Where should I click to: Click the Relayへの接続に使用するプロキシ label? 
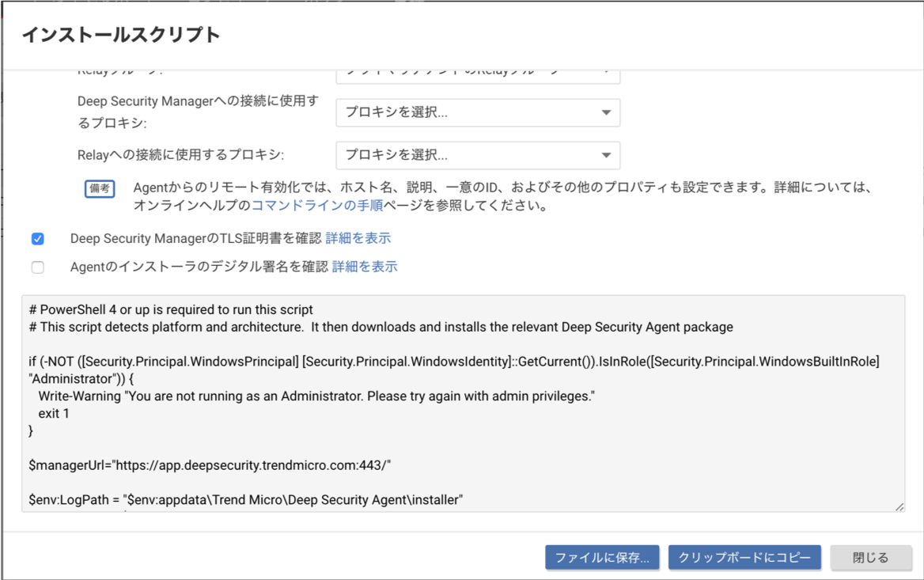(x=181, y=155)
